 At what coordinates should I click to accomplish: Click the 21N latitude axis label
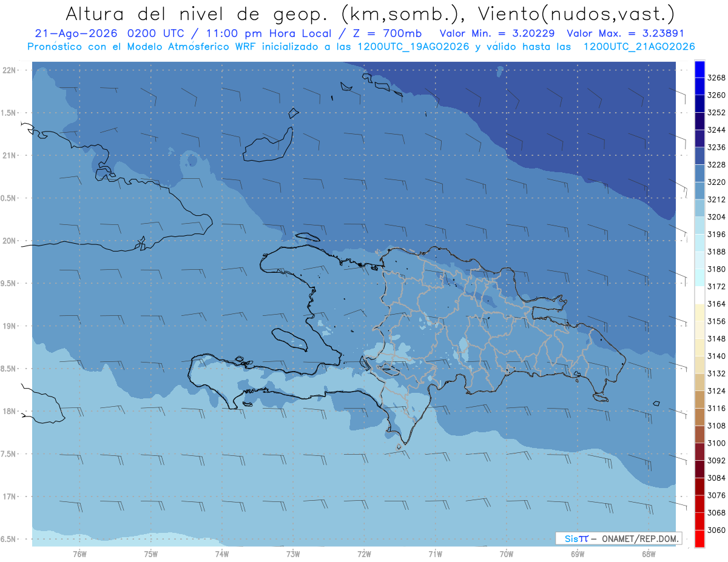[x=9, y=155]
